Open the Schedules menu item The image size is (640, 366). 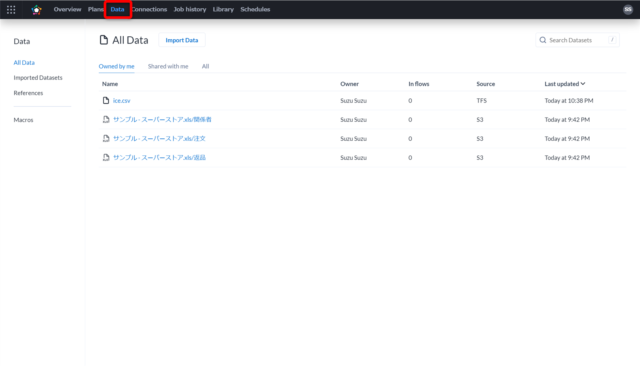[x=255, y=9]
